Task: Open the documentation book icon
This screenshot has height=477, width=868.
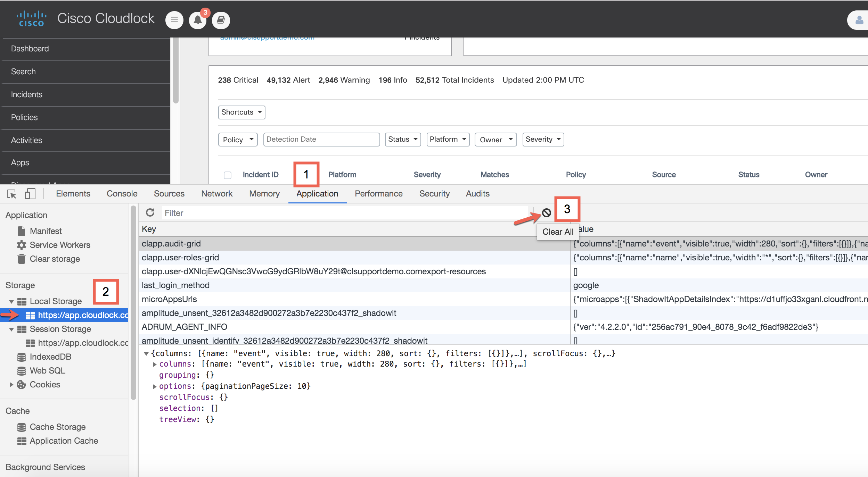Action: pos(221,20)
